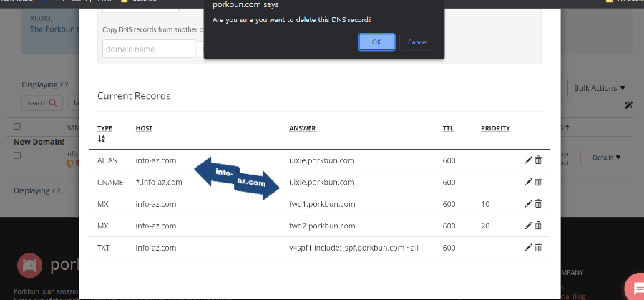Click the edit pencil for the ALIAS record
The image size is (644, 300).
tap(528, 160)
